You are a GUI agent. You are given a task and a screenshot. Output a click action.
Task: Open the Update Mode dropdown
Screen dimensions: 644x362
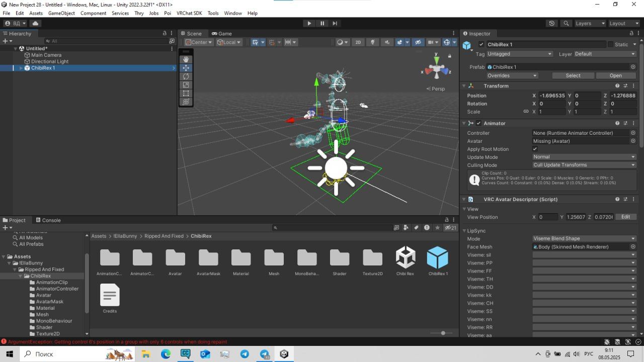click(x=585, y=157)
